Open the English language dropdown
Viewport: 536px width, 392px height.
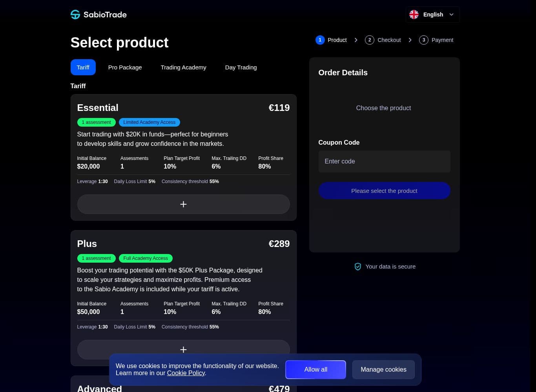click(x=432, y=15)
